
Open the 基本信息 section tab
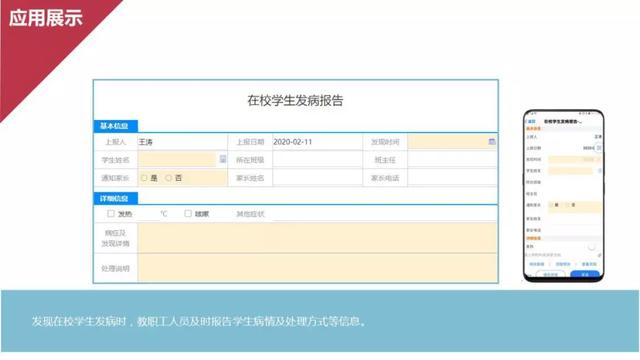[116, 126]
